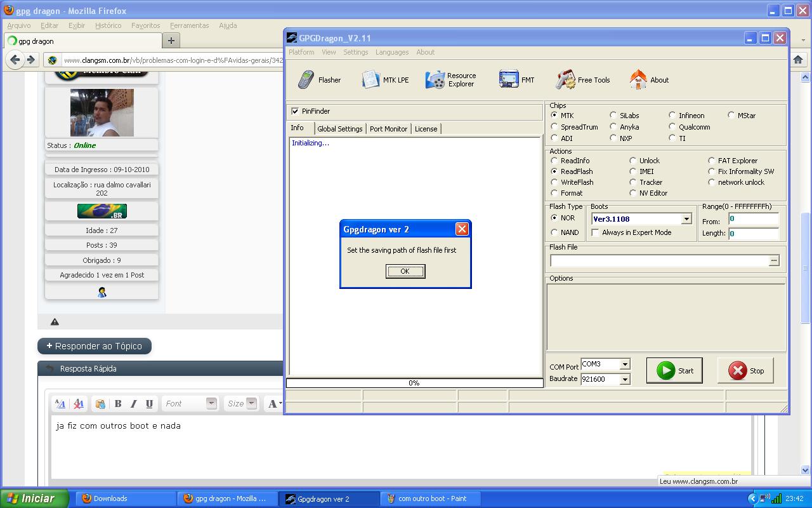Expand the Baudrate dropdown
The height and width of the screenshot is (508, 812).
click(625, 380)
